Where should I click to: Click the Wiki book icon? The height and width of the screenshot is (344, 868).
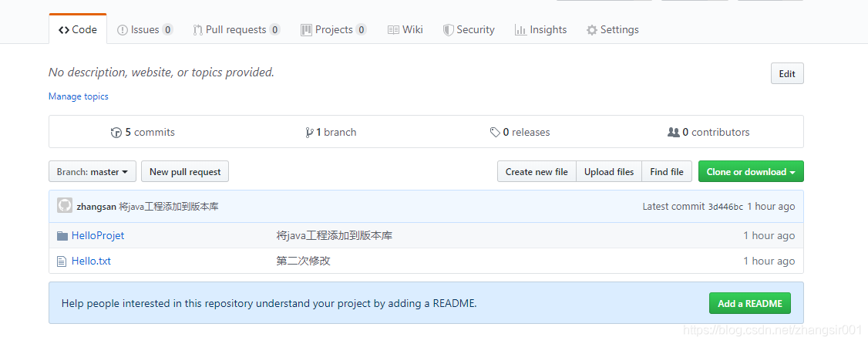(394, 30)
